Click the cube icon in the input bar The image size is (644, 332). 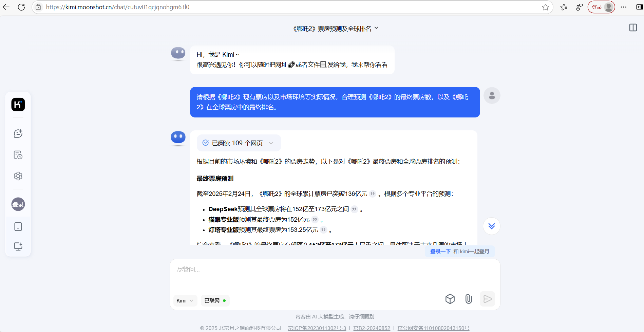tap(450, 299)
